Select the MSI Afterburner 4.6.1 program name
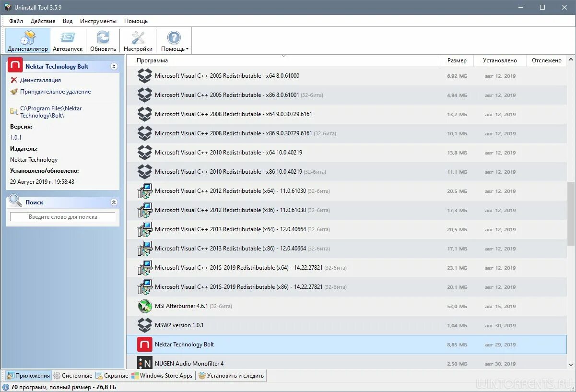576x392 pixels. point(181,306)
